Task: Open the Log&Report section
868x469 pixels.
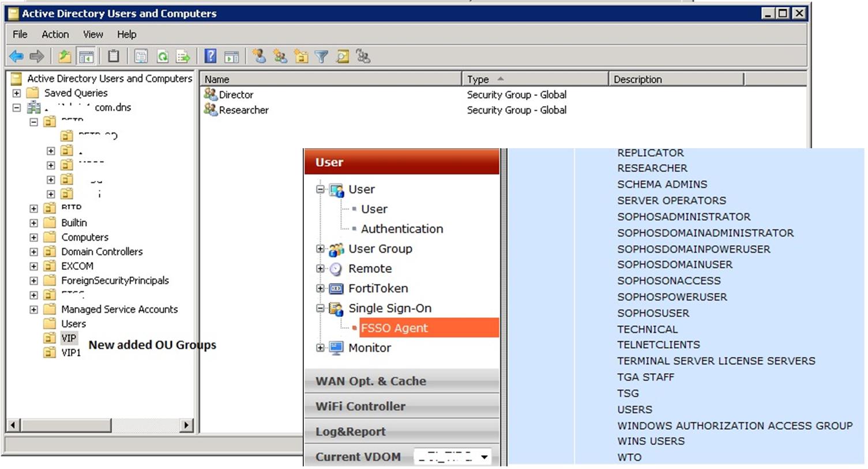Action: tap(351, 432)
